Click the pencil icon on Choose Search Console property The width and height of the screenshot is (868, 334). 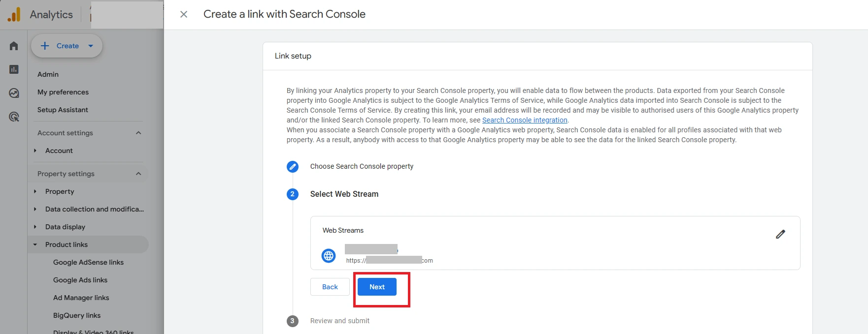click(x=293, y=166)
